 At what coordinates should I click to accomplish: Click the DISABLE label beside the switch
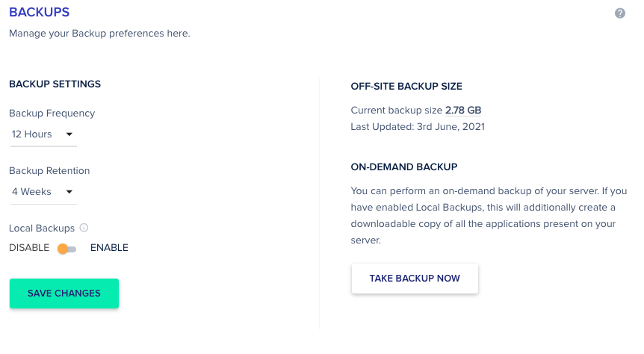29,248
